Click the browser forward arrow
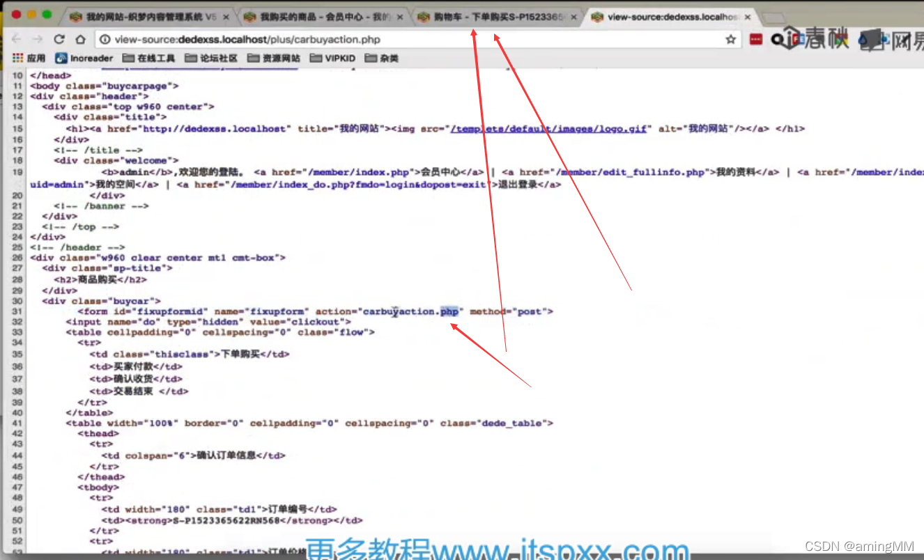924x560 pixels. pyautogui.click(x=38, y=40)
